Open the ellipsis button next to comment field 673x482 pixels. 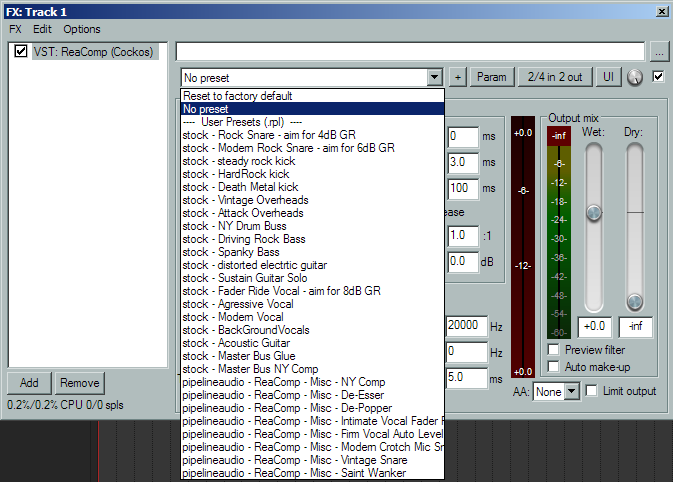pos(659,52)
